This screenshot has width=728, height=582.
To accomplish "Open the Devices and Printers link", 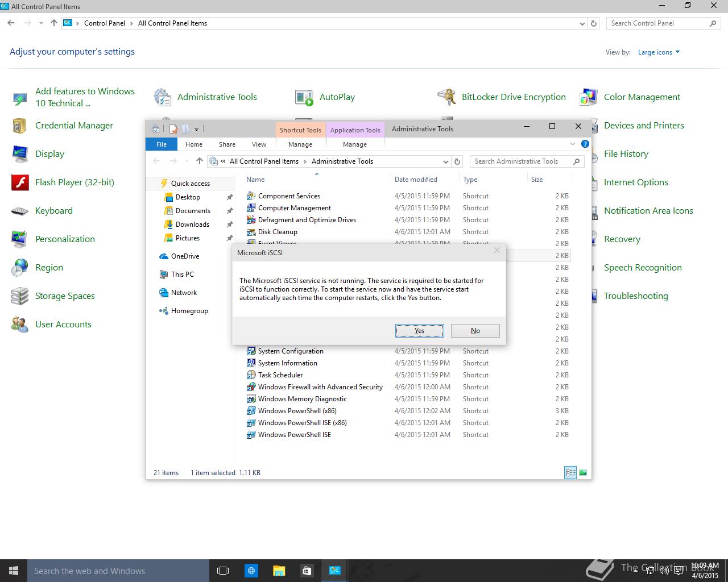I will pyautogui.click(x=644, y=126).
